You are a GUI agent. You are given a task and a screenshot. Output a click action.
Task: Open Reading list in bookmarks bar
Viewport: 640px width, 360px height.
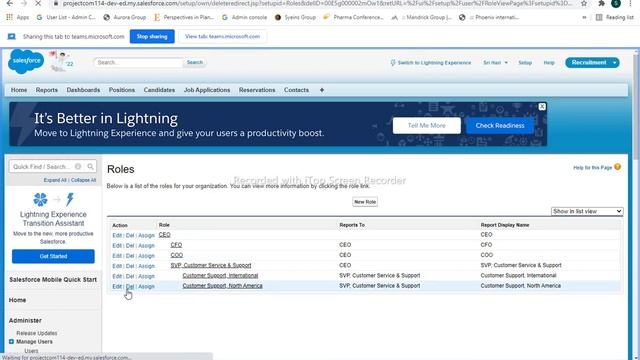point(615,18)
